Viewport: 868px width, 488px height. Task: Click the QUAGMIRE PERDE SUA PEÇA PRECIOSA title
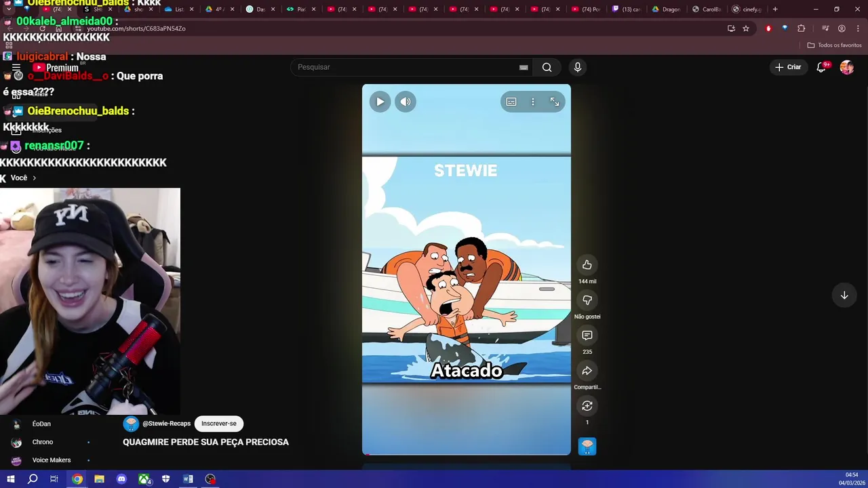pos(205,442)
